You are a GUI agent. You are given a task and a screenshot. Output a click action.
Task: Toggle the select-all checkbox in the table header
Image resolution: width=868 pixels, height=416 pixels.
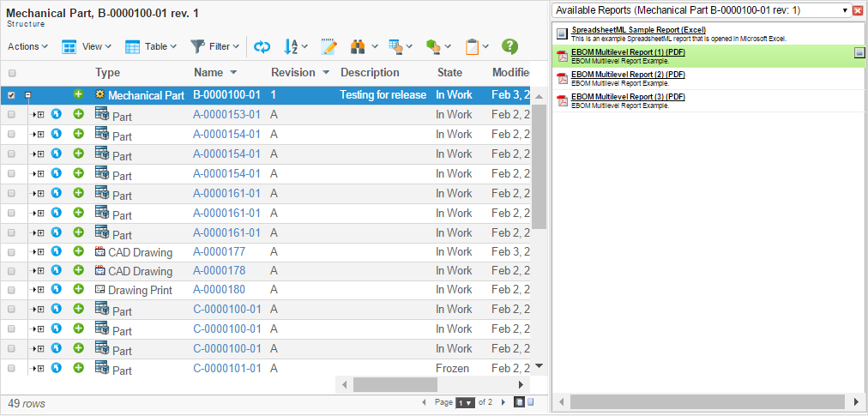12,73
